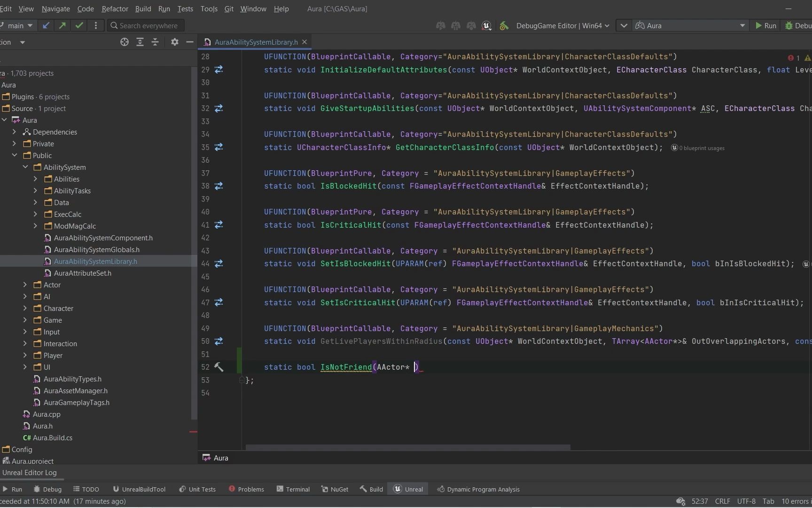Open the Terminal tool window
This screenshot has height=508, width=812.
coord(293,489)
